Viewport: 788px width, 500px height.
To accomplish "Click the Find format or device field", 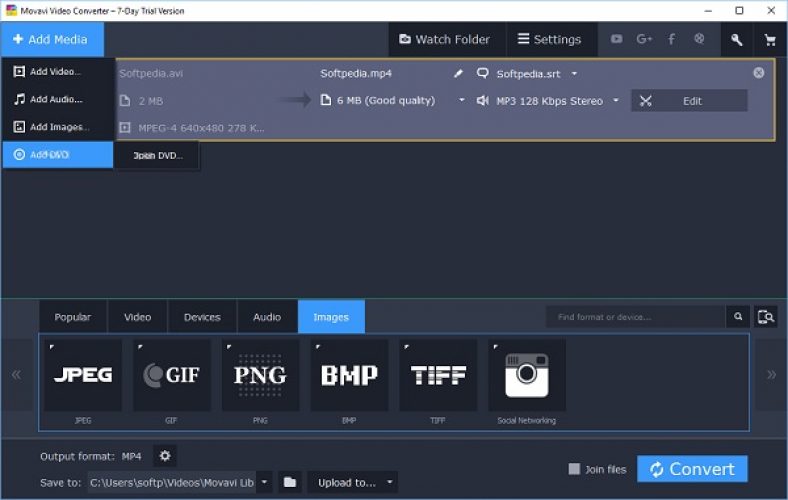I will (636, 317).
